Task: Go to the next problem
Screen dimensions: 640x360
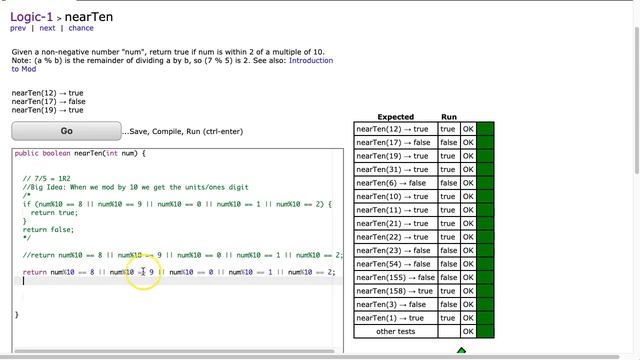Action: (47, 28)
